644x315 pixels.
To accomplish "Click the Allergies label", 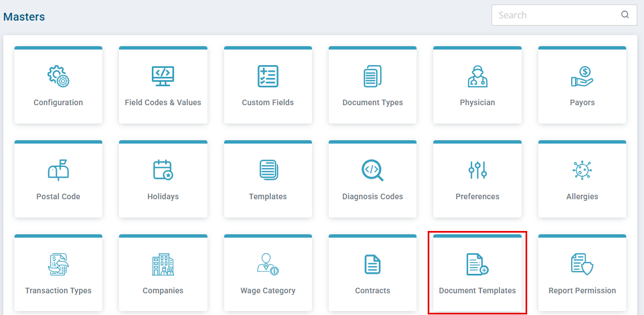I will coord(582,196).
